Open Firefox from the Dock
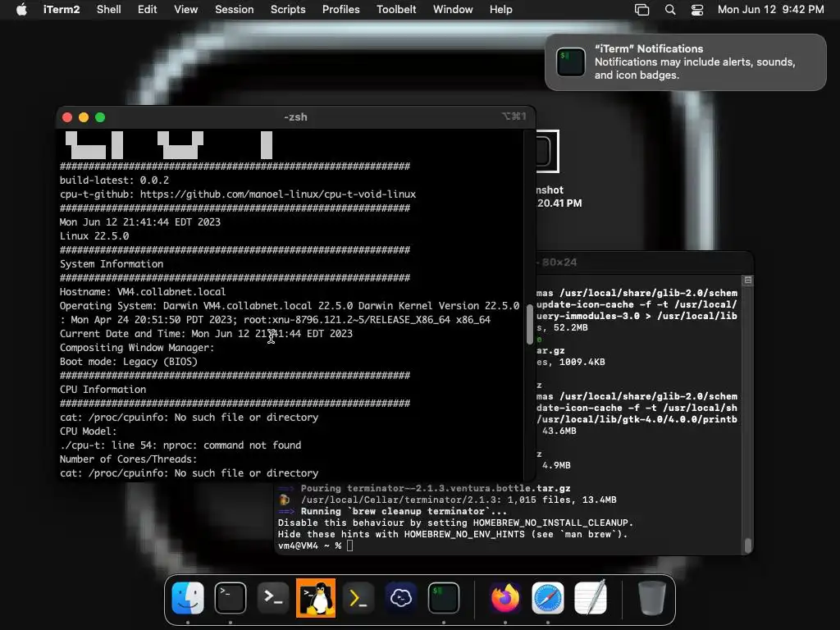The height and width of the screenshot is (630, 840). (x=504, y=598)
